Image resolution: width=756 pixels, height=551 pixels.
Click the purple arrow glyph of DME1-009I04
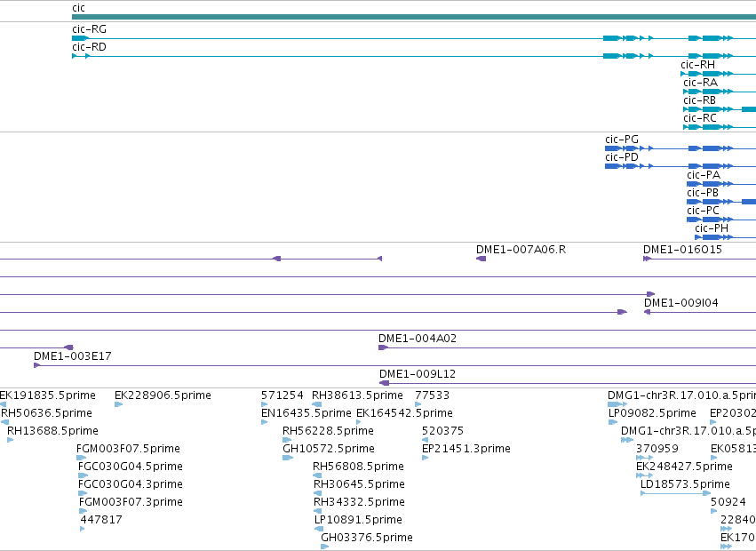[647, 312]
